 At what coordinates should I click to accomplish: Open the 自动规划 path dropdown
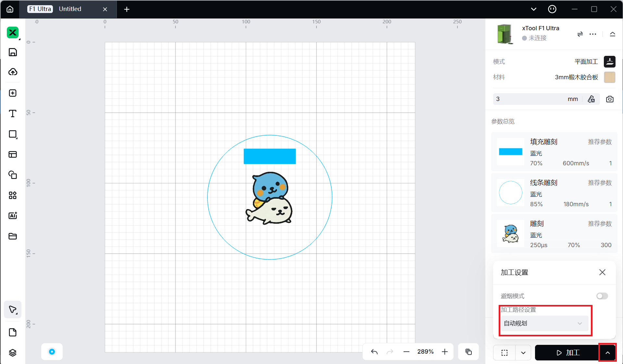tap(544, 323)
